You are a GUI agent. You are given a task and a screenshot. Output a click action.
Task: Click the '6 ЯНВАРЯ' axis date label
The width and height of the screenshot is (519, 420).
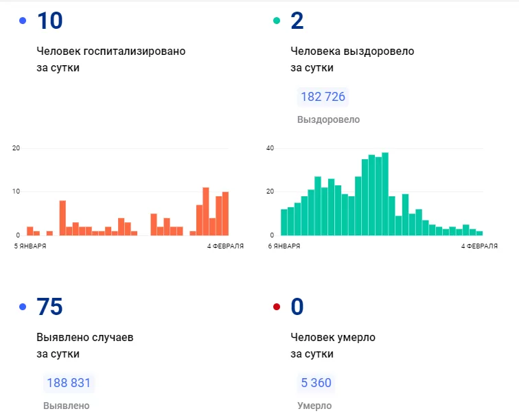point(284,246)
